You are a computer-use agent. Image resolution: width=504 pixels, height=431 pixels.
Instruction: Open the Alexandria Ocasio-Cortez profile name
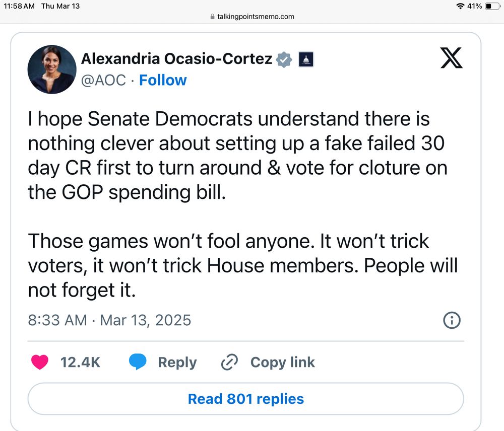177,59
